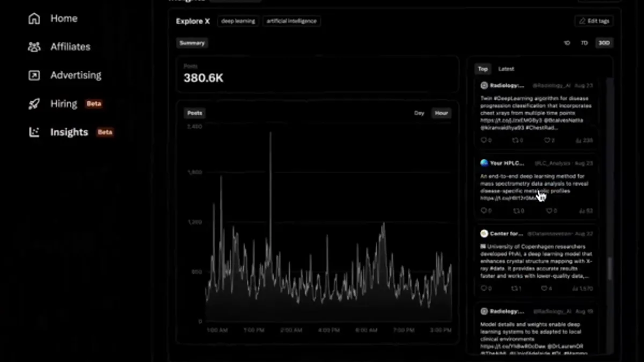
Task: Click the Insights chart icon
Action: pyautogui.click(x=34, y=132)
